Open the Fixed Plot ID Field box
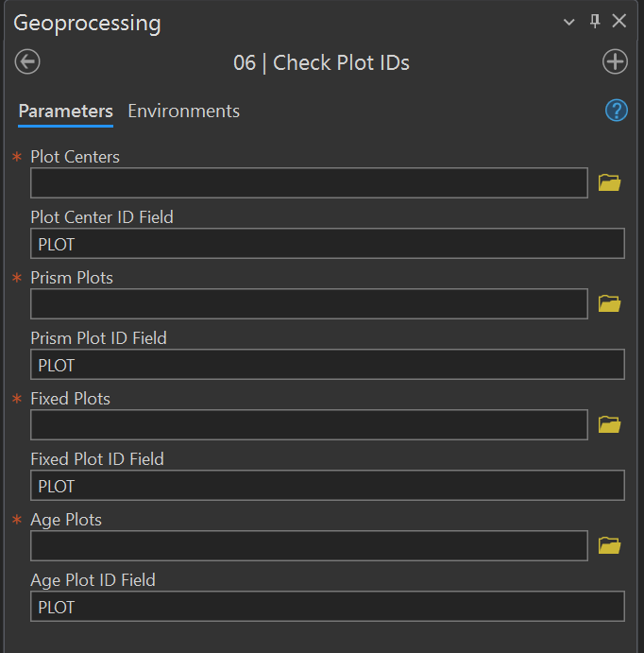The width and height of the screenshot is (644, 653). [x=327, y=486]
